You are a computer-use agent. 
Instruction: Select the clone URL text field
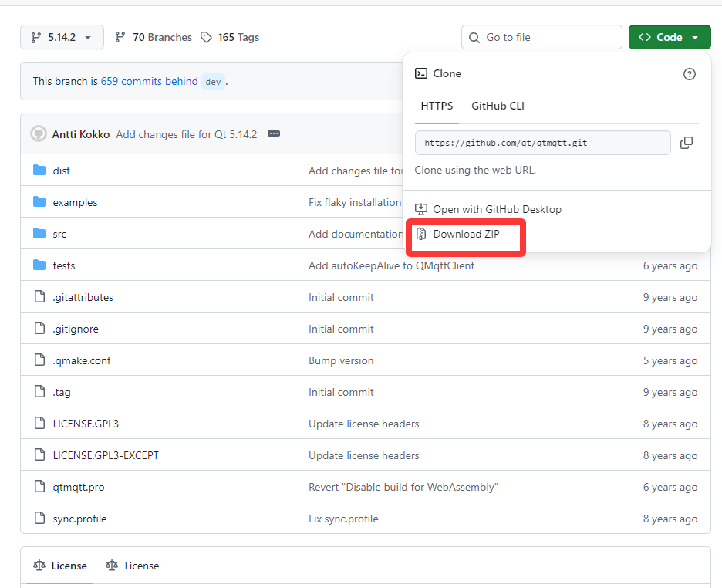point(542,143)
